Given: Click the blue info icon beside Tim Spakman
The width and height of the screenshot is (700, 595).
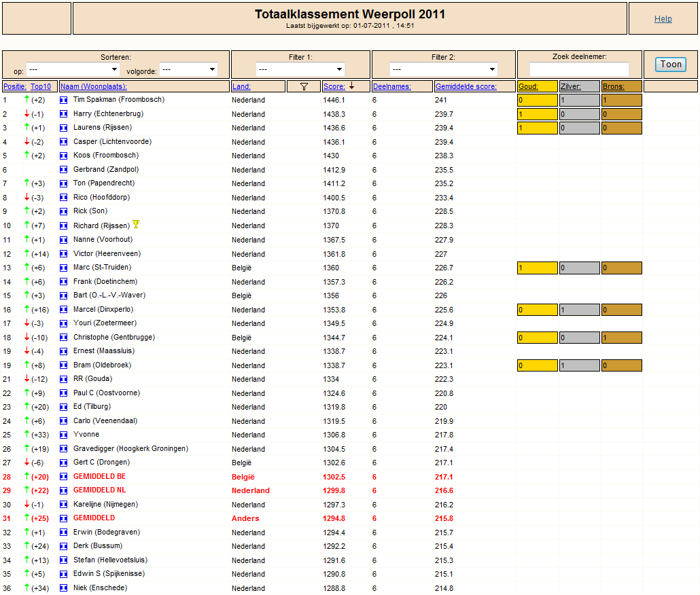Looking at the screenshot, I should [63, 100].
